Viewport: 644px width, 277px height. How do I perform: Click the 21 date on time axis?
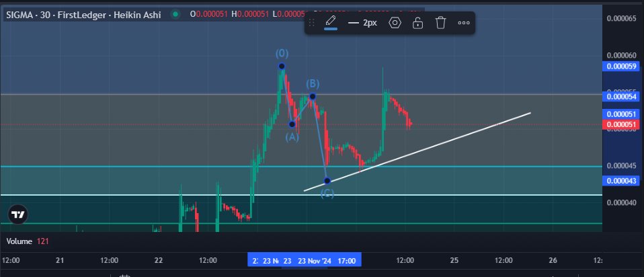point(60,260)
